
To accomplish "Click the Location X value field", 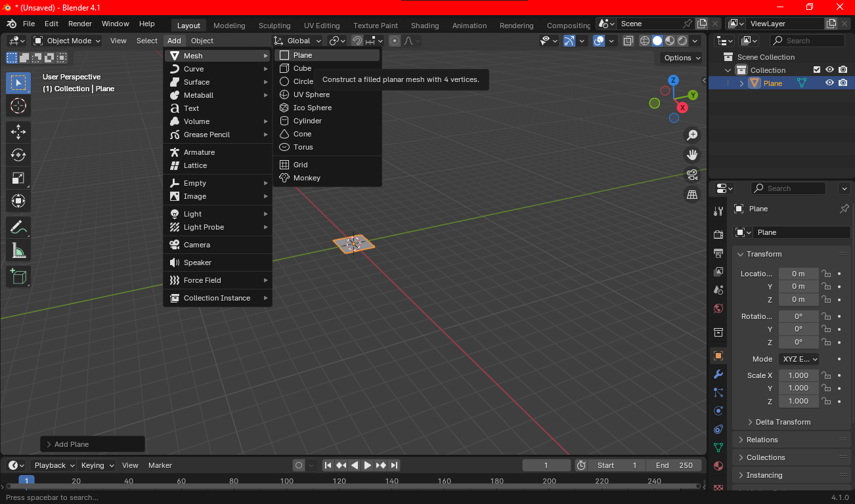I will click(x=799, y=274).
